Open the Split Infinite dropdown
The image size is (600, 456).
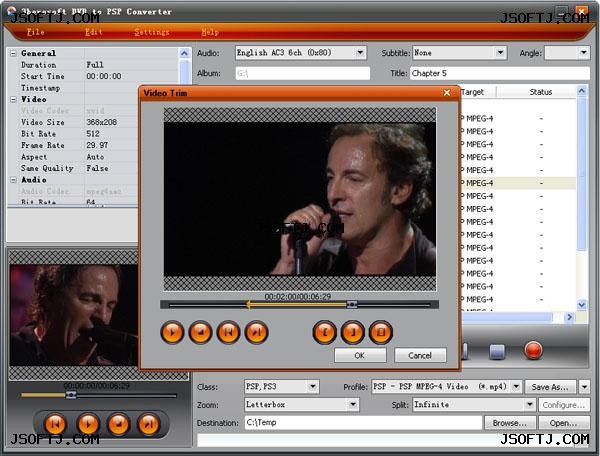tap(530, 404)
